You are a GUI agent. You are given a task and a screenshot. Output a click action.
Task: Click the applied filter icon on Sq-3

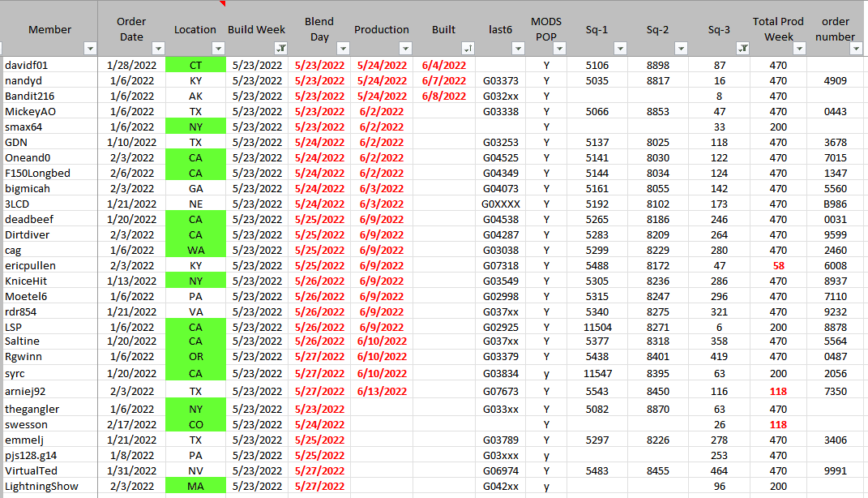pyautogui.click(x=742, y=49)
